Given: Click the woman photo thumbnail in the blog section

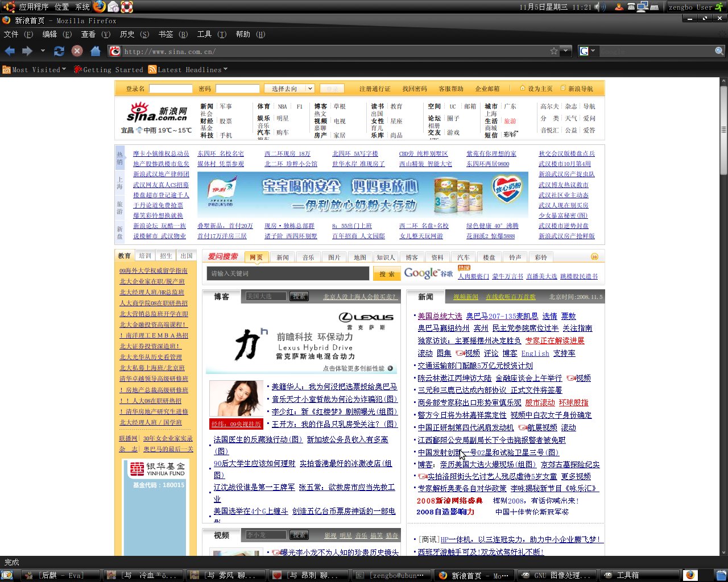Looking at the screenshot, I should pos(237,399).
